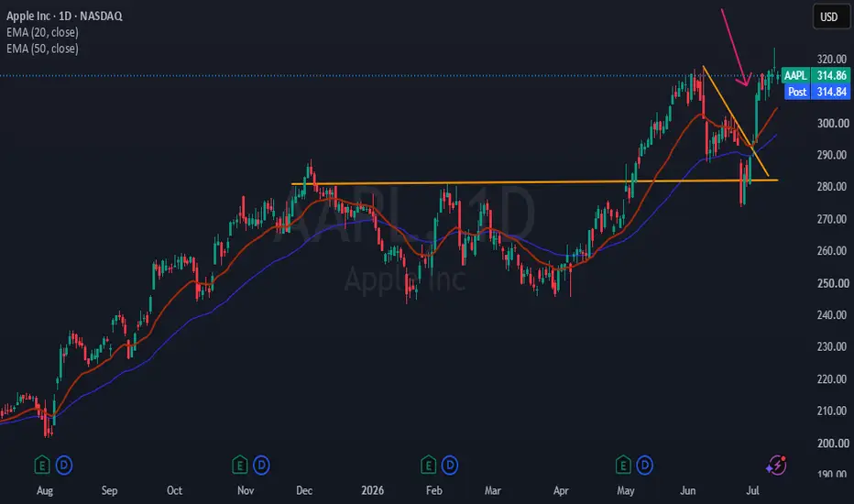Click the Dec label on time axis

[304, 490]
